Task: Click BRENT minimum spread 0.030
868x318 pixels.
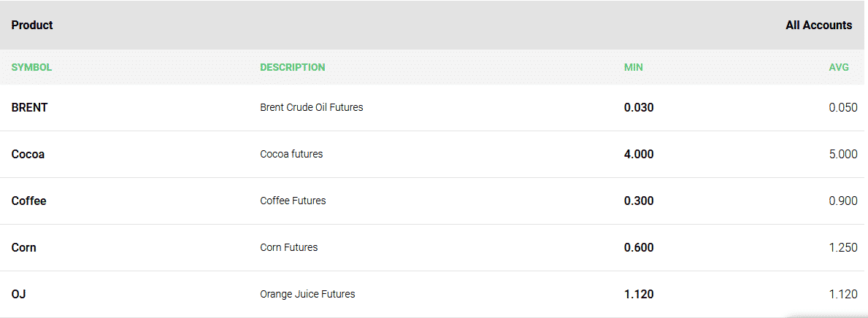Action: (639, 107)
